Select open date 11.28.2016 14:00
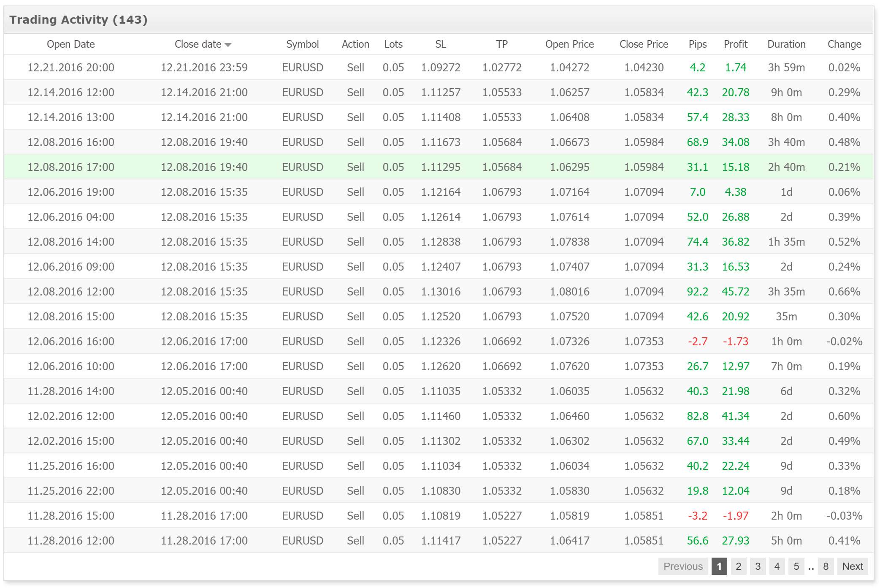Image resolution: width=880 pixels, height=588 pixels. (71, 391)
